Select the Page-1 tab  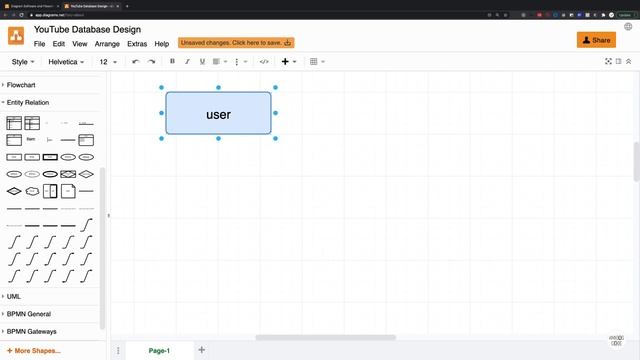(x=159, y=351)
